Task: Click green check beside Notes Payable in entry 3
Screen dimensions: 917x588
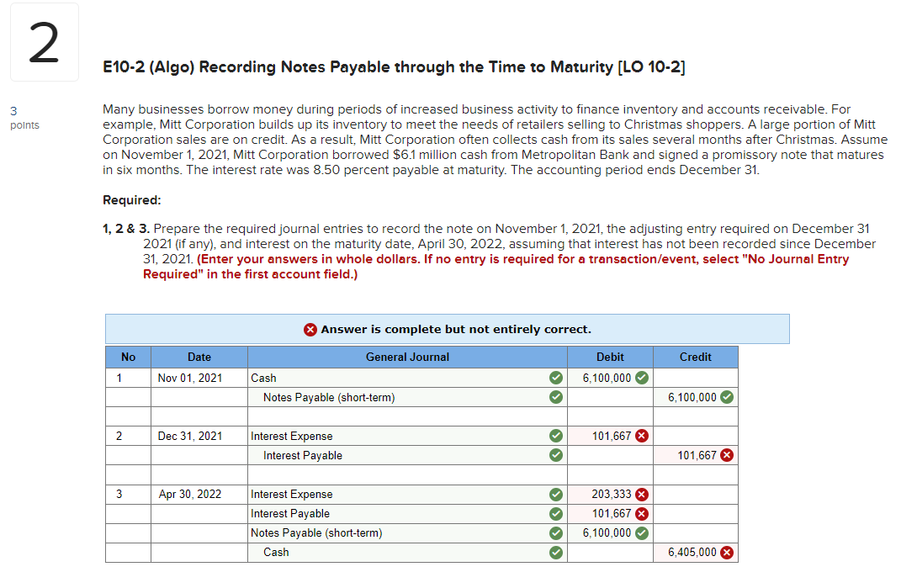Action: 555,533
